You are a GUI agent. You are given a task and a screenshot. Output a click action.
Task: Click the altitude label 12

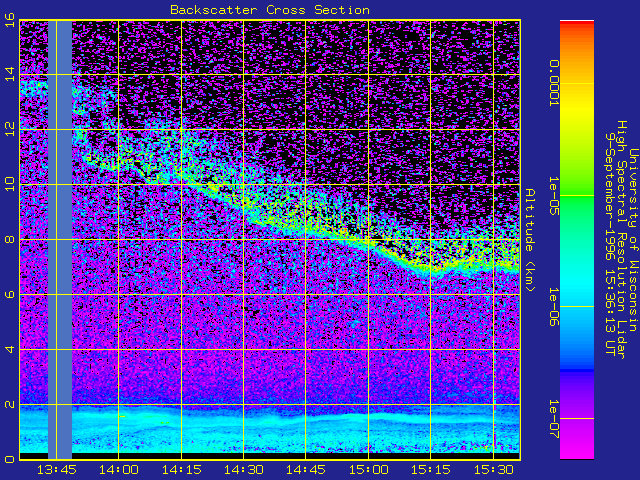click(9, 129)
